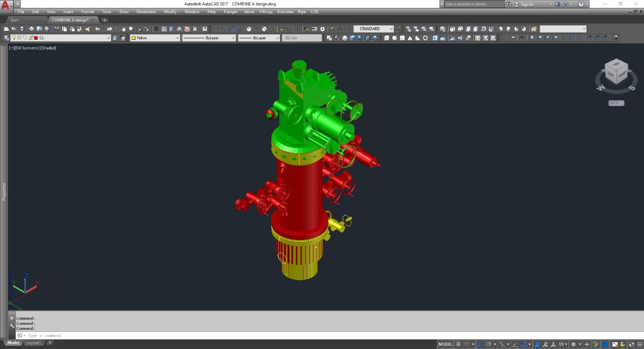Open the Layer Properties Manager icon
Viewport: 644px width, 349px height.
tap(6, 38)
